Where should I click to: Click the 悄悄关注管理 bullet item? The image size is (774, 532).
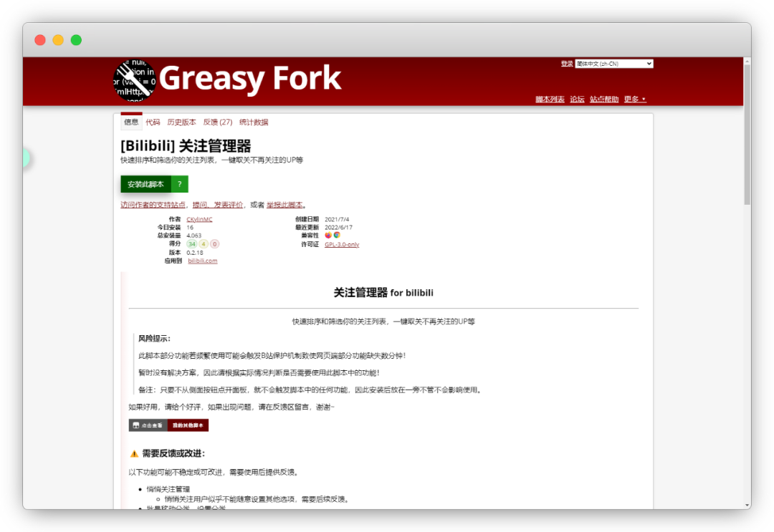(168, 489)
